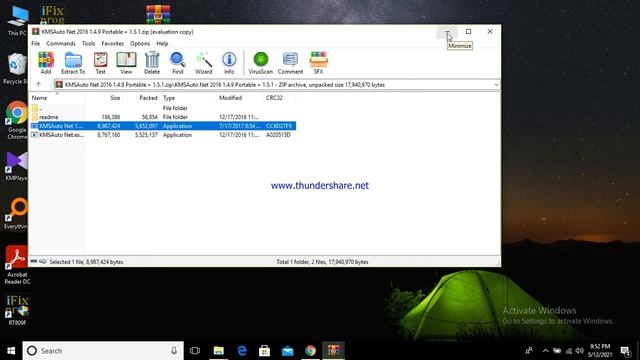Viewport: 640px width, 360px height.
Task: Sort the list by the Size column
Action: [x=104, y=98]
